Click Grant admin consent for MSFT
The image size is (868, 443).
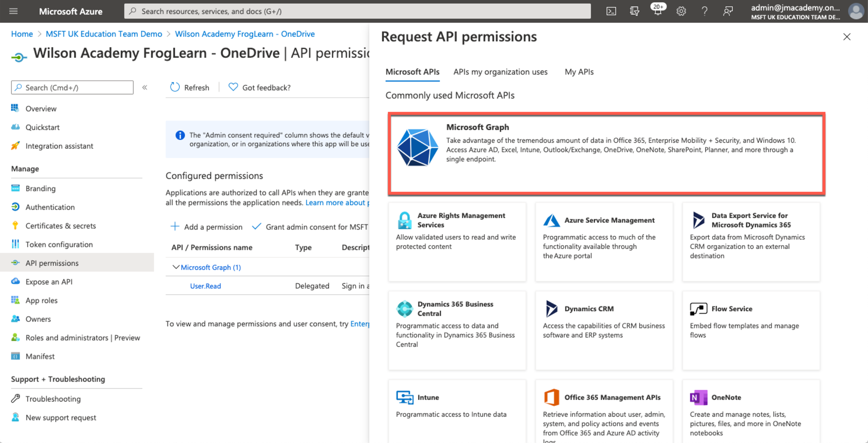tap(317, 227)
